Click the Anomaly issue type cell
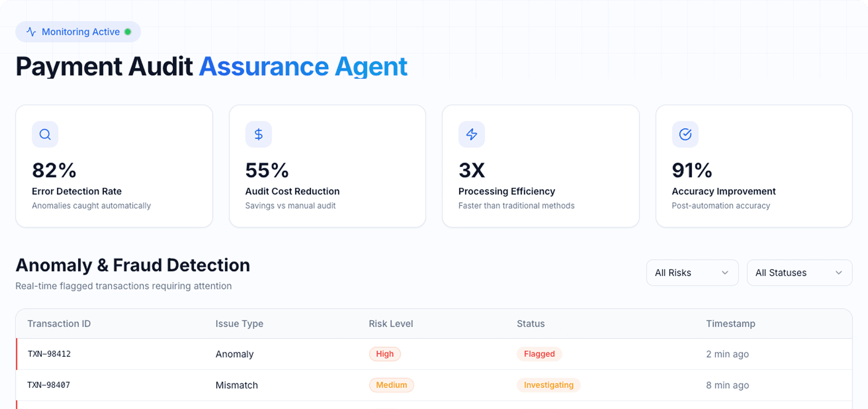The width and height of the screenshot is (868, 409). tap(235, 354)
